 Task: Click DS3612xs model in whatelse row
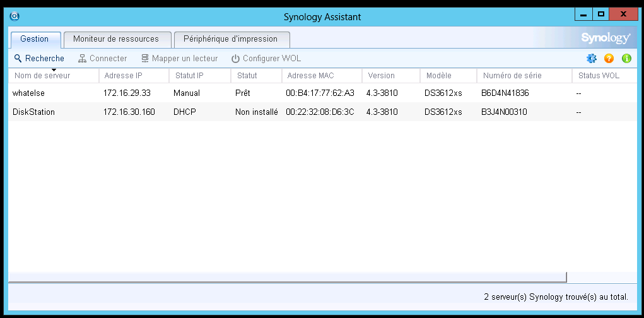click(443, 93)
